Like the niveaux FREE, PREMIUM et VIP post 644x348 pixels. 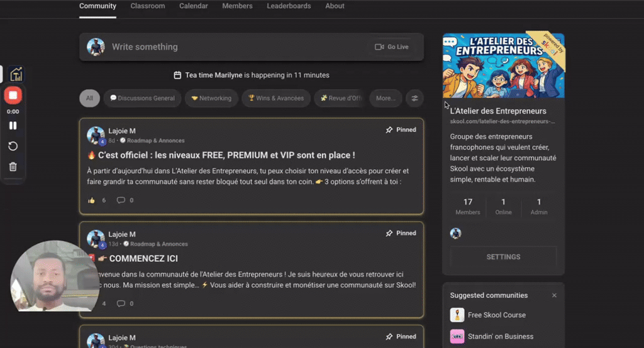click(91, 200)
